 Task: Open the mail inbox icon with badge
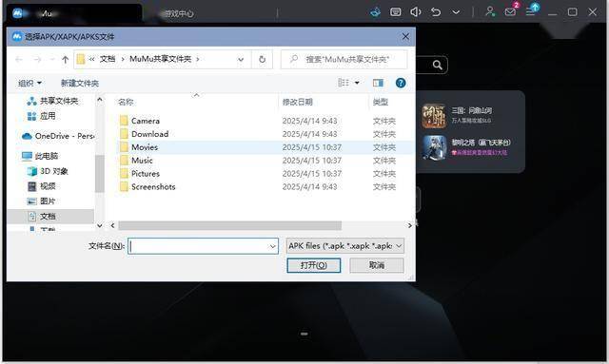coord(510,11)
